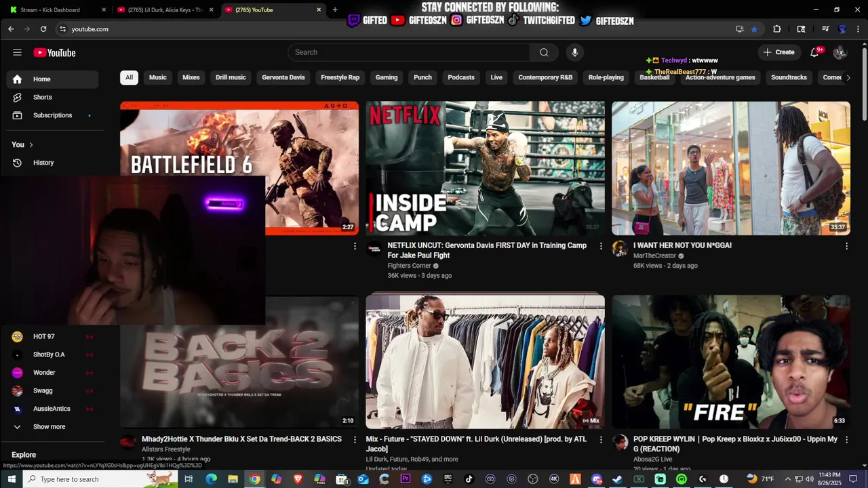Start voice search with microphone icon
This screenshot has width=868, height=488.
pyautogui.click(x=574, y=52)
